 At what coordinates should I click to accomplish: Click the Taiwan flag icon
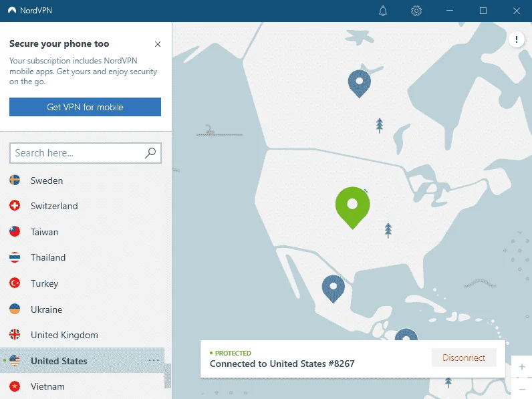coord(15,231)
